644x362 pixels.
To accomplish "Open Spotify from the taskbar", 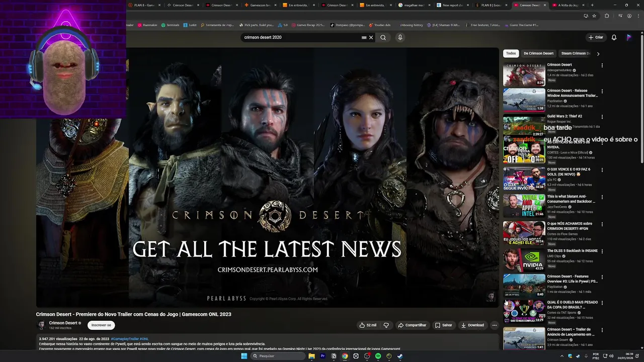I will 378,356.
